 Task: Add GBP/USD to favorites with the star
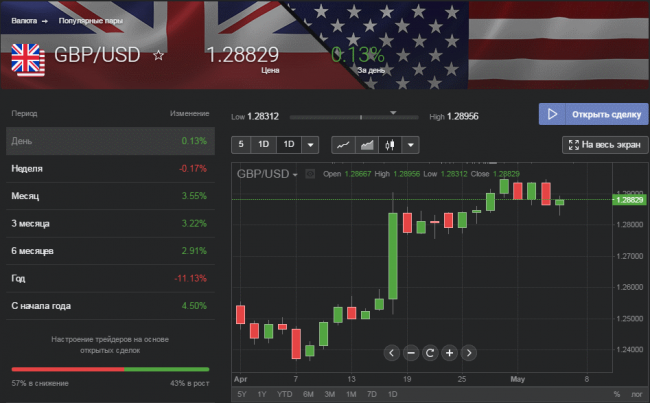[x=158, y=56]
